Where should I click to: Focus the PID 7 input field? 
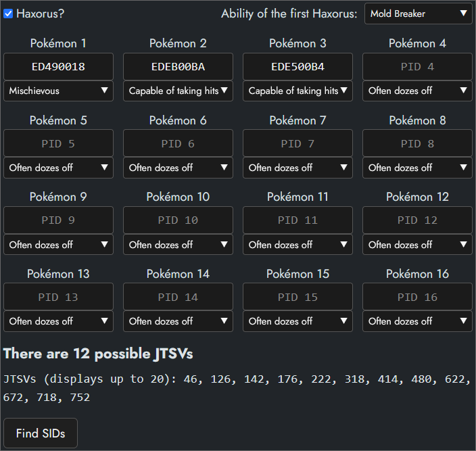click(x=297, y=143)
